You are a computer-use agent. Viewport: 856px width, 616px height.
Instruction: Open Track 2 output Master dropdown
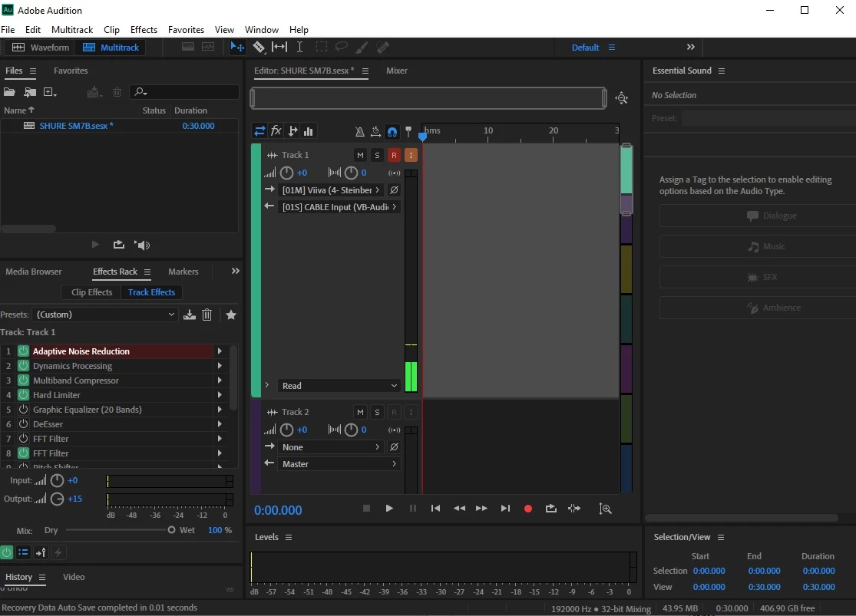pyautogui.click(x=339, y=464)
